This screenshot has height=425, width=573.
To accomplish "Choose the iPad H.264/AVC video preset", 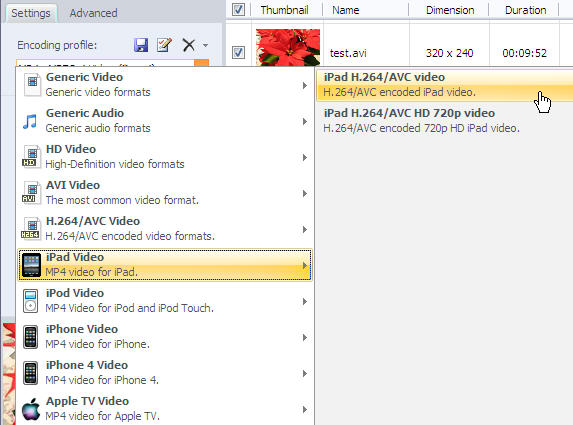I will click(444, 84).
